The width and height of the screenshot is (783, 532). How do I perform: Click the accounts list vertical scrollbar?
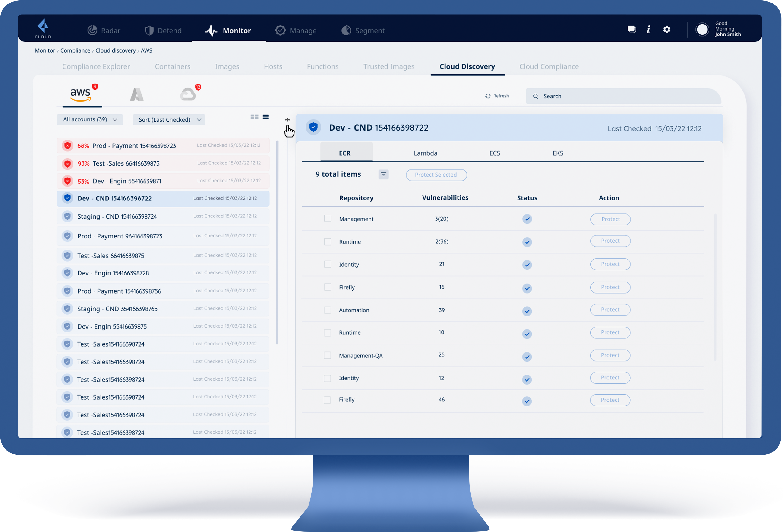tap(277, 242)
